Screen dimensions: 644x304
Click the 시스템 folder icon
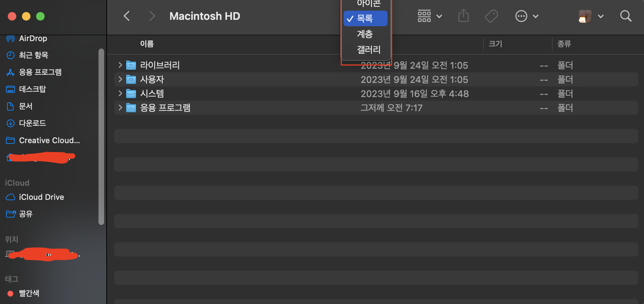(131, 94)
